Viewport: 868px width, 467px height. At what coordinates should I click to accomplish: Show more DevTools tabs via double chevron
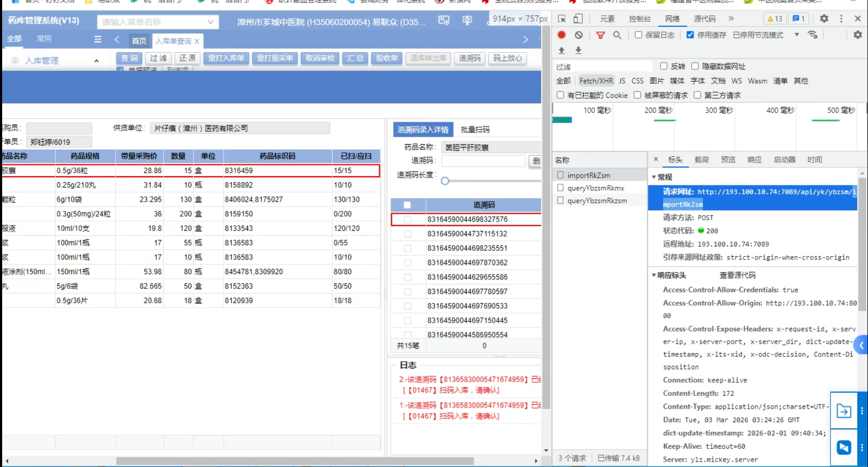click(731, 18)
